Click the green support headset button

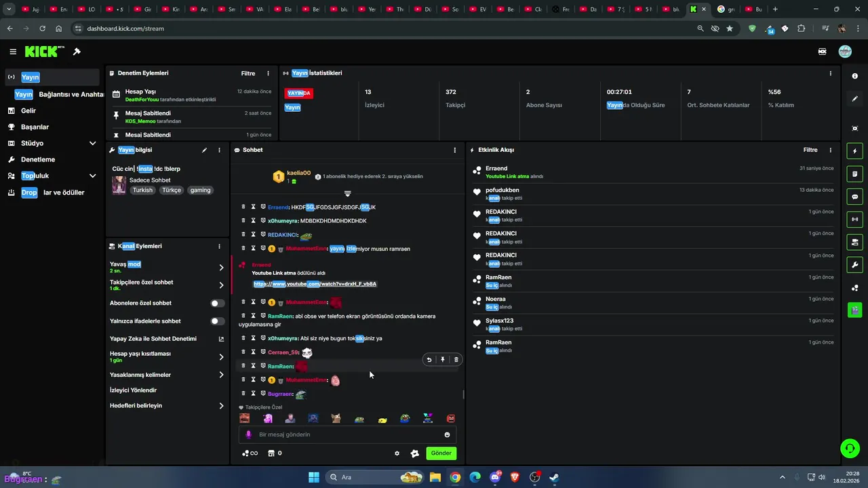[850, 448]
